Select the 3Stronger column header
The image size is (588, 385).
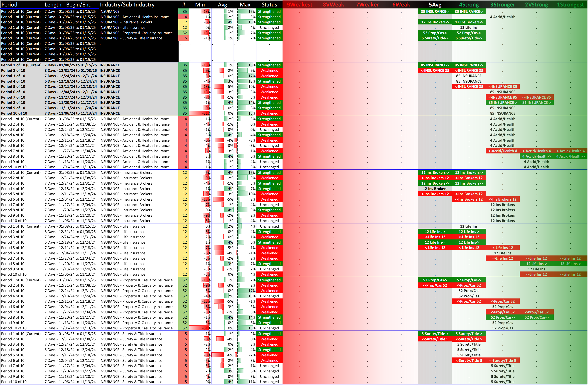click(503, 4)
